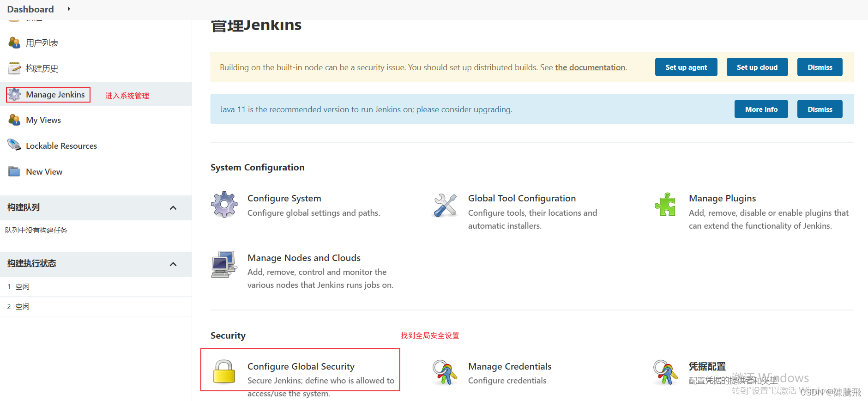Dismiss the Java 11 upgrade notice
This screenshot has width=868, height=401.
(820, 109)
